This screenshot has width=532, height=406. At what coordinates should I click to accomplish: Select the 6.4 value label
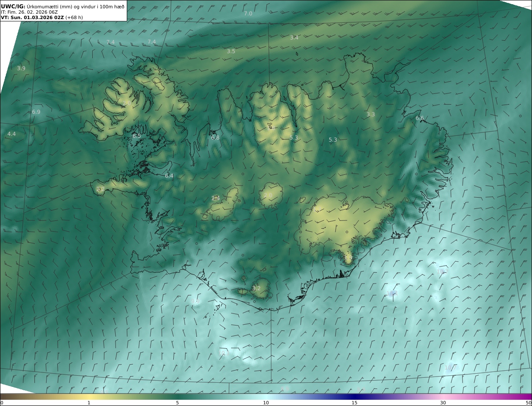point(169,176)
